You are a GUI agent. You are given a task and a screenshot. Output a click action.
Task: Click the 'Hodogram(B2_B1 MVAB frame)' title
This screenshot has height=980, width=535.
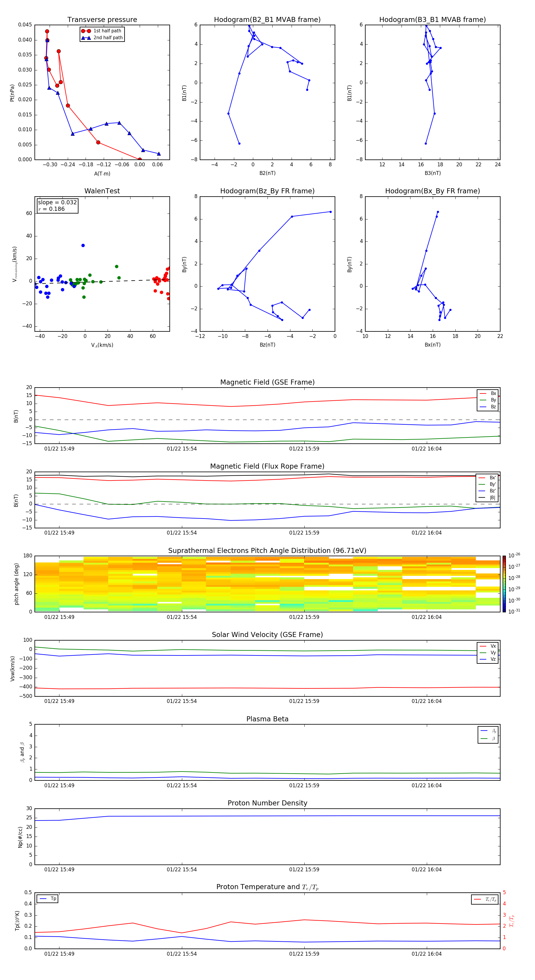click(x=267, y=20)
